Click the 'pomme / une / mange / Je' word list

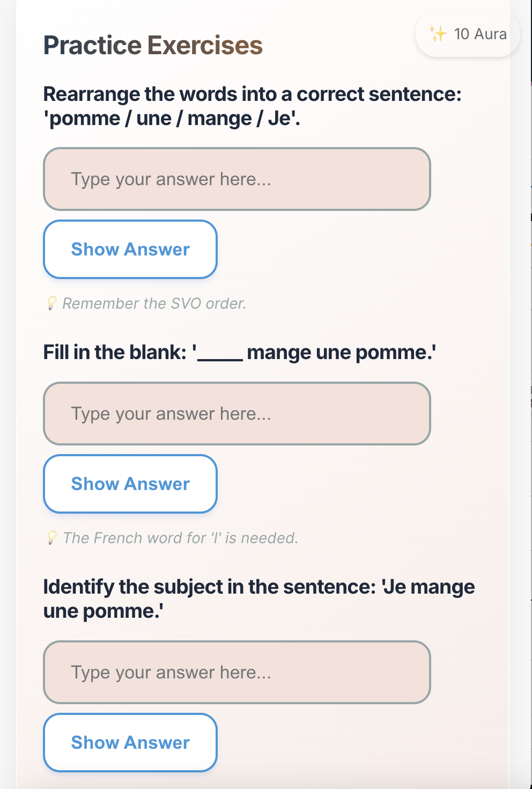tap(172, 119)
